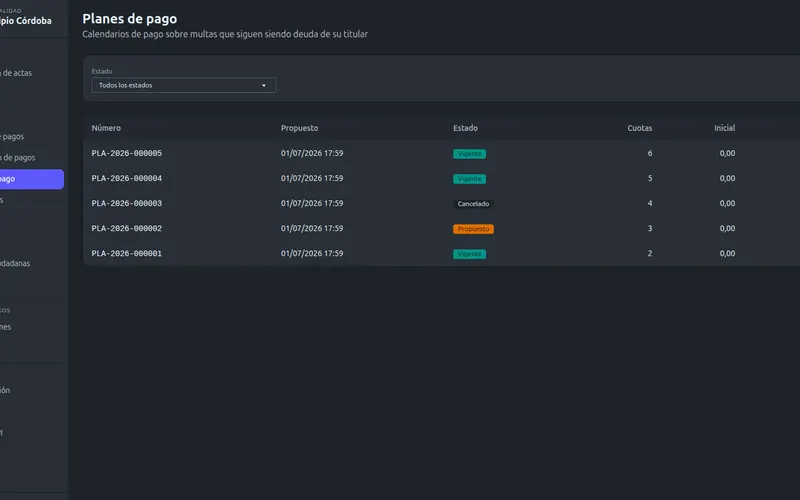Click Inicial 0,00 in the PLA-2026-000002 row
Screen dimensions: 800x500
pyautogui.click(x=727, y=228)
